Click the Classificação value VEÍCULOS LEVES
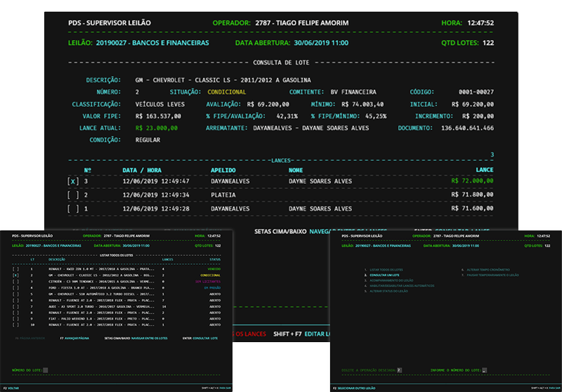Image resolution: width=562 pixels, height=392 pixels. (x=160, y=104)
